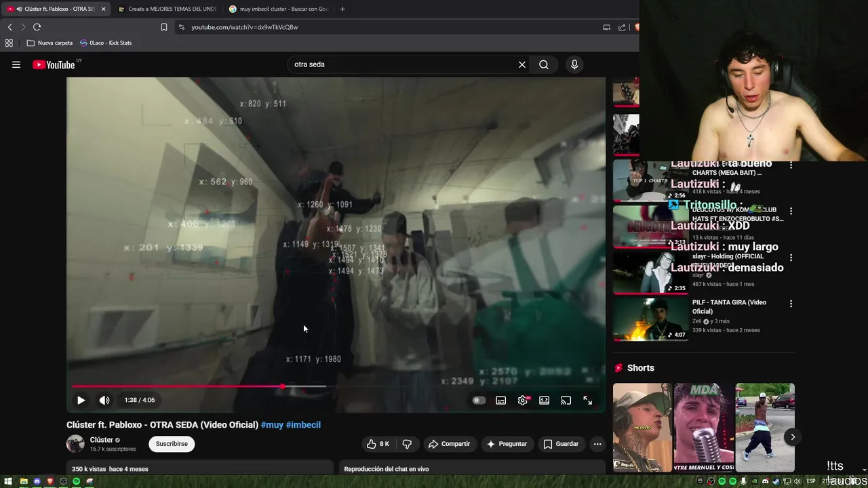Open options menu for DEUCUTOS video
This screenshot has height=488, width=868.
[791, 211]
